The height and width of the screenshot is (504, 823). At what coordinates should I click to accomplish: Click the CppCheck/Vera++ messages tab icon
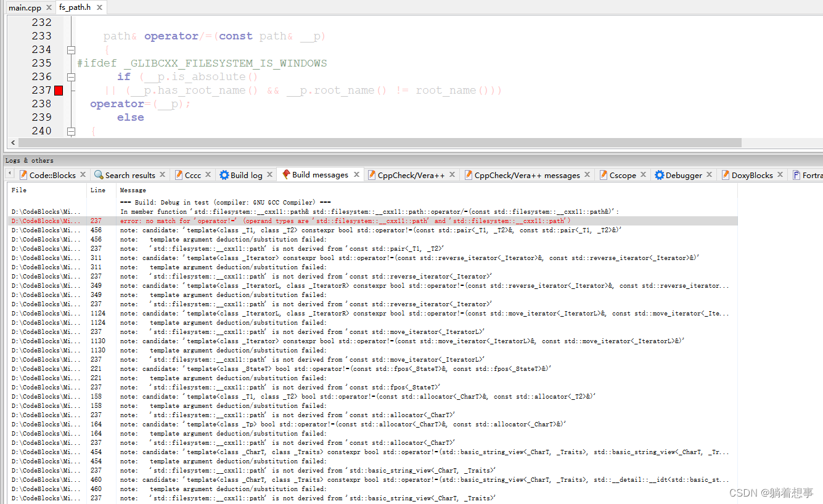point(469,175)
